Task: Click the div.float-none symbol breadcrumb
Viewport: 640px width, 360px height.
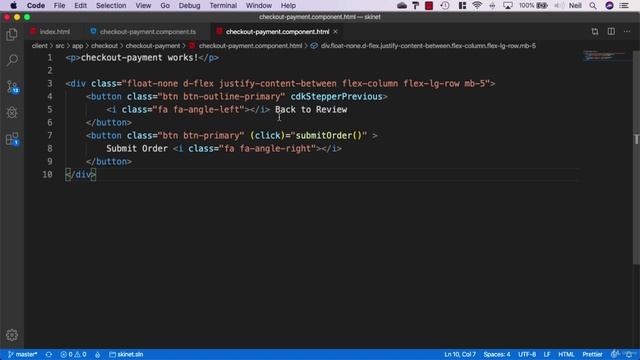Action: click(x=423, y=46)
